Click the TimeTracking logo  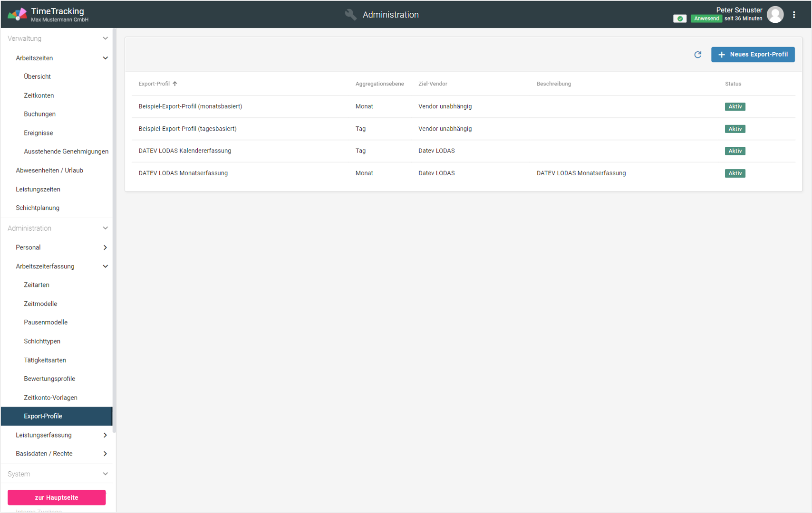tap(17, 15)
